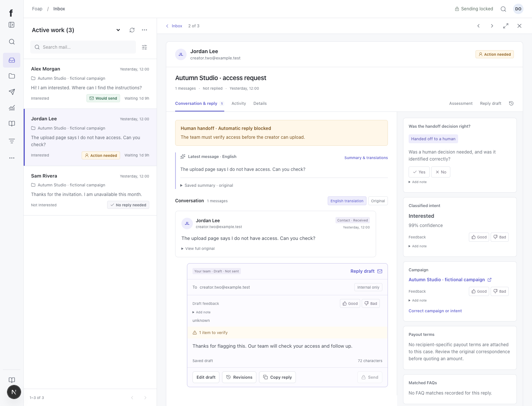Open the inbox tray icon in sidebar
The image size is (532, 406).
12,60
